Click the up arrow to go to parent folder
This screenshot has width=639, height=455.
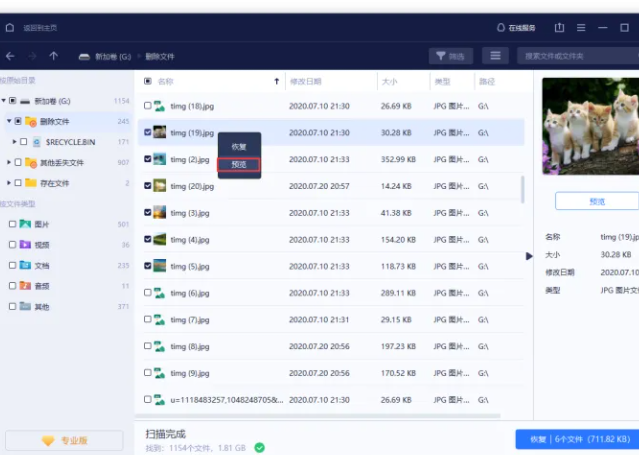click(53, 56)
